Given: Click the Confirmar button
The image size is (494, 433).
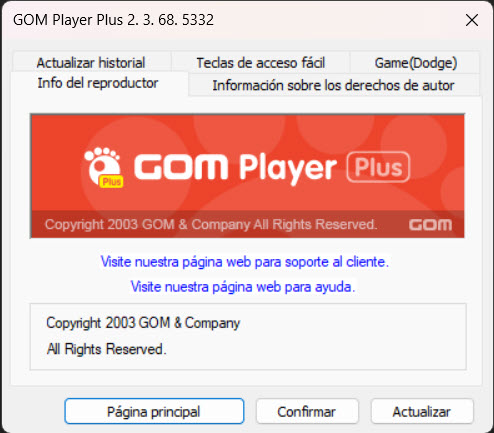Looking at the screenshot, I should [x=307, y=412].
